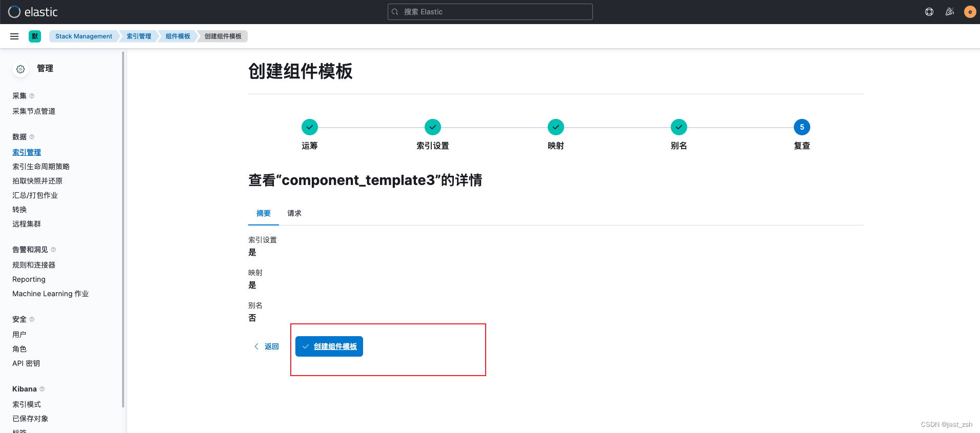Open 用户 in sidebar
Viewport: 980px width, 433px height.
click(19, 335)
